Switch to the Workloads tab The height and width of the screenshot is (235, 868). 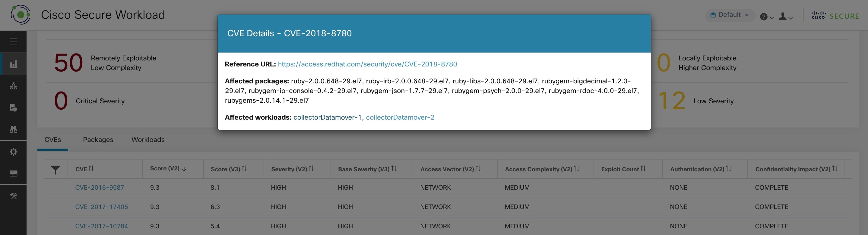pyautogui.click(x=148, y=140)
